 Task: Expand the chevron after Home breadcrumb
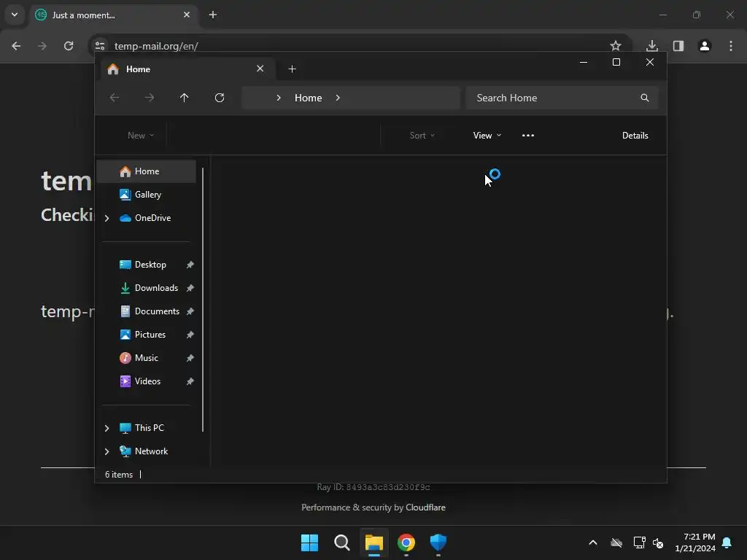tap(338, 98)
